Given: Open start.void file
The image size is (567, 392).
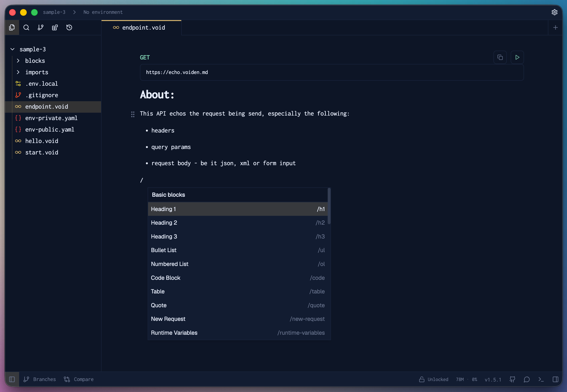Looking at the screenshot, I should click(x=53, y=152).
